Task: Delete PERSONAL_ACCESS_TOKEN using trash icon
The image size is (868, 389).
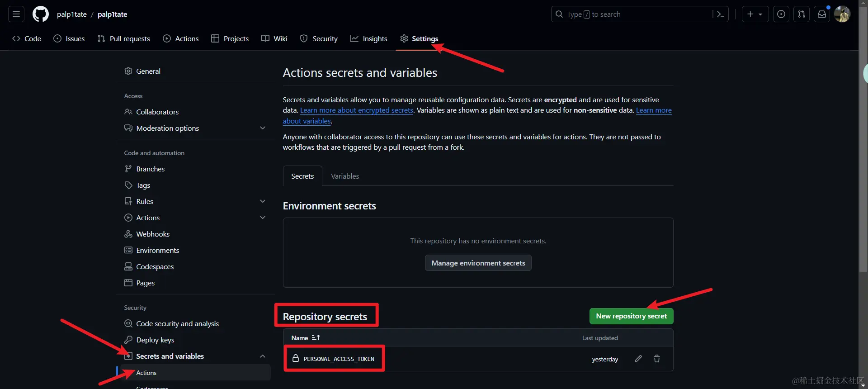Action: coord(657,359)
